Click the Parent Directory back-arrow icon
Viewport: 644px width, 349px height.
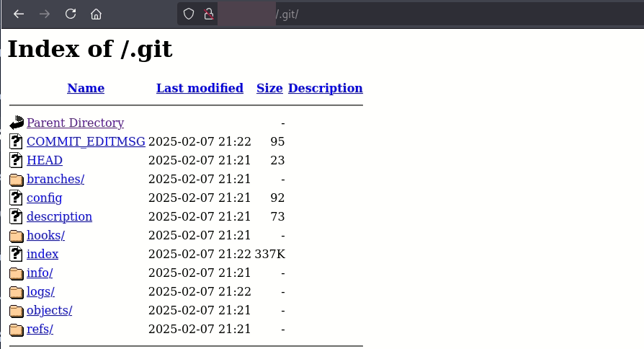17,123
